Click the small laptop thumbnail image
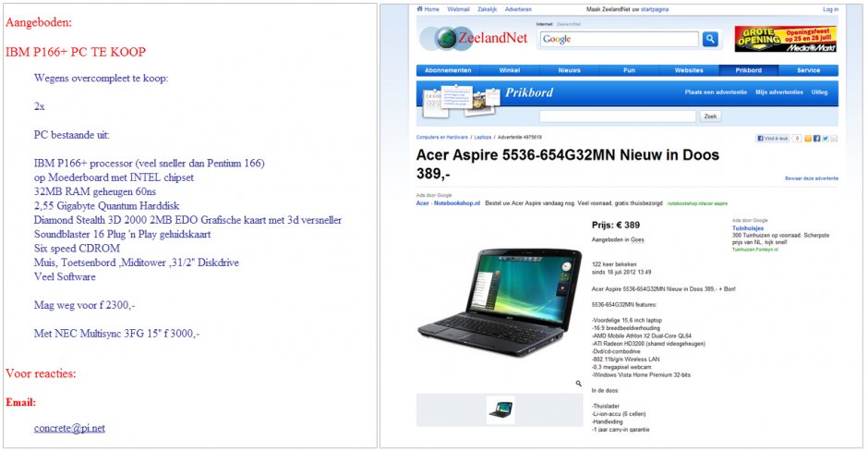Screen dimensions: 868x452 500,409
